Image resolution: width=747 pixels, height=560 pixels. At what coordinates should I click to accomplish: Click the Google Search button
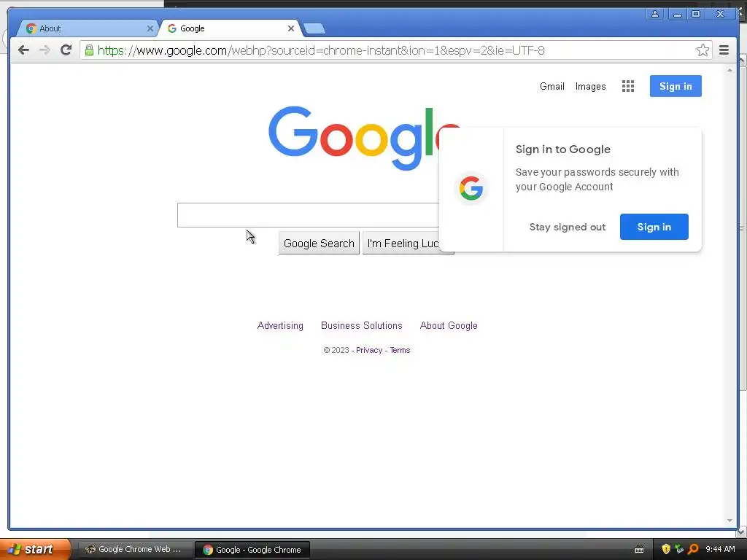(319, 244)
